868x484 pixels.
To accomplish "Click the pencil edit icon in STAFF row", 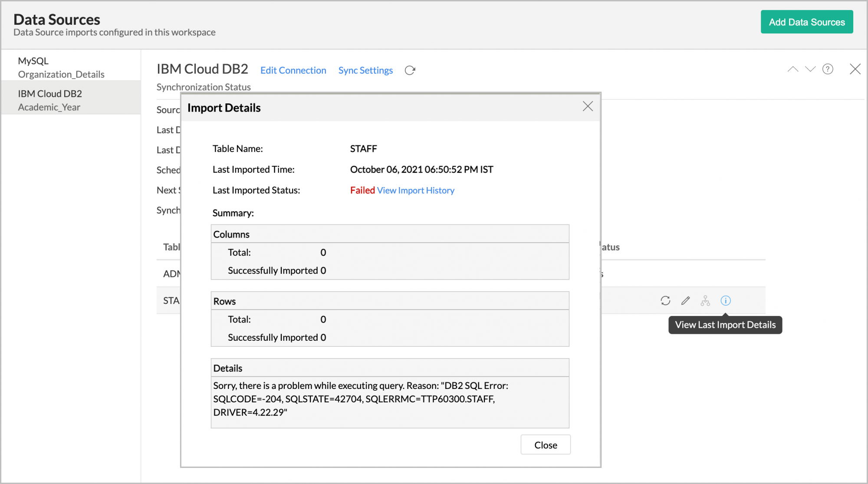I will [685, 300].
